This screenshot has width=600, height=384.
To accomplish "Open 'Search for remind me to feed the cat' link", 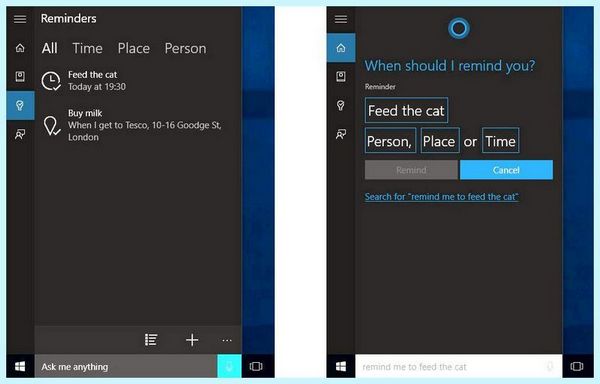I will [441, 197].
